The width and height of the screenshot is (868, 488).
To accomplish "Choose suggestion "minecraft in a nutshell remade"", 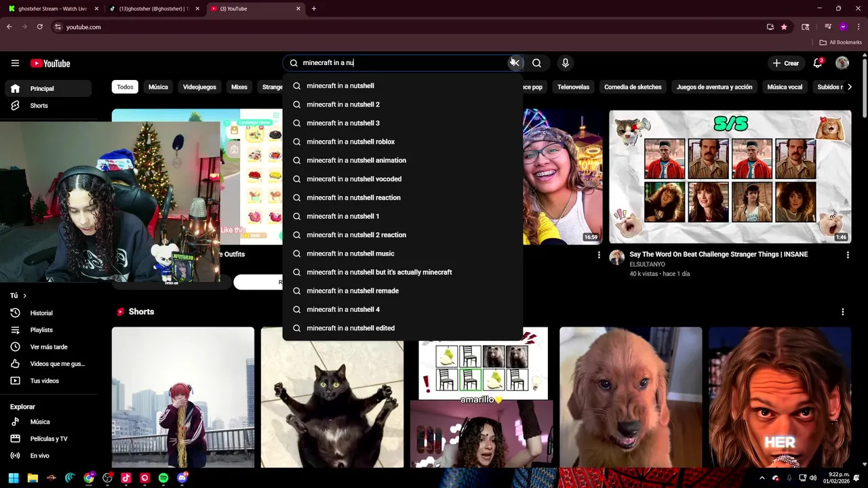I will (x=403, y=291).
